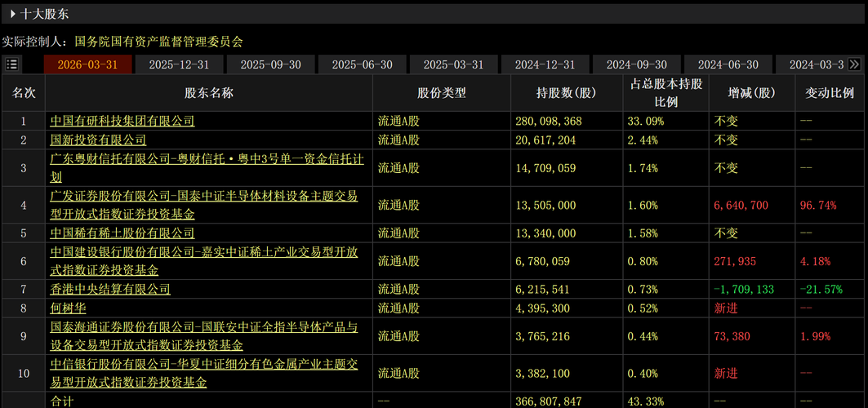Click the 变动比例 column header
The width and height of the screenshot is (868, 408).
(830, 93)
